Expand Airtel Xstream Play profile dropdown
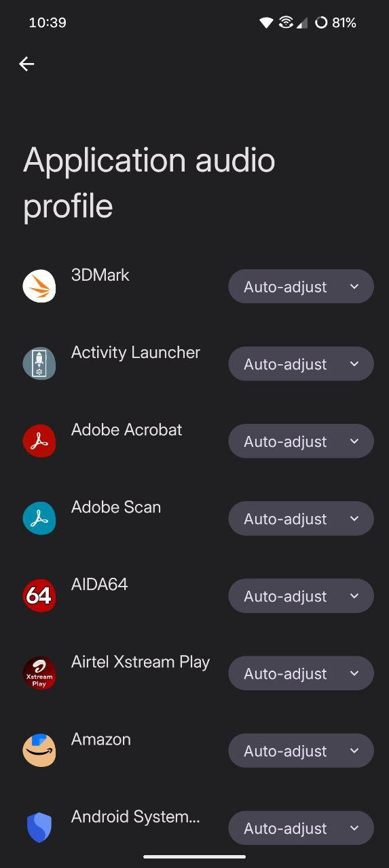This screenshot has width=389, height=868. coord(301,673)
